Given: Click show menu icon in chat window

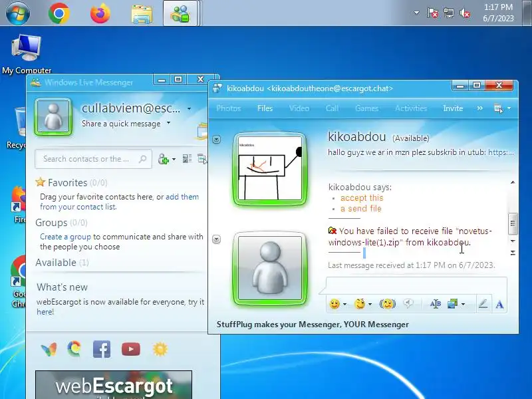Looking at the screenshot, I should (x=498, y=108).
